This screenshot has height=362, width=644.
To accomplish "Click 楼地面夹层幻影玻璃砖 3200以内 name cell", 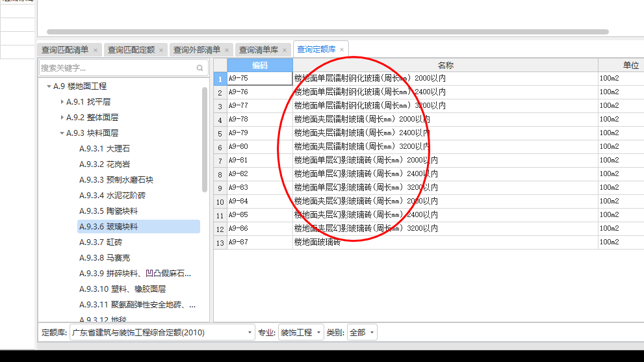I will click(445, 229).
